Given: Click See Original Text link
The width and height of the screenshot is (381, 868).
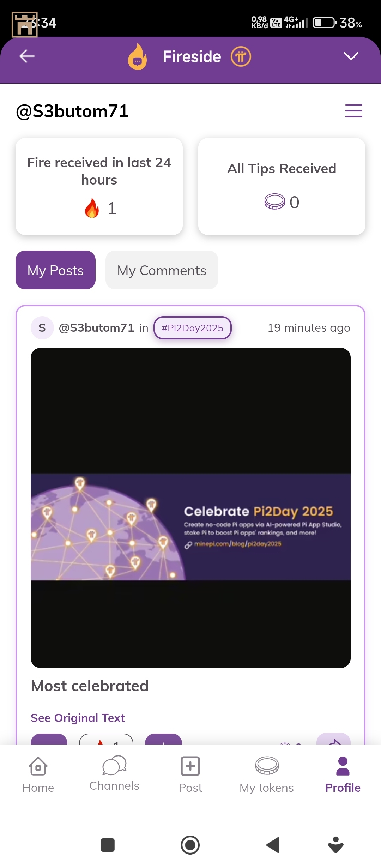Looking at the screenshot, I should coord(78,718).
